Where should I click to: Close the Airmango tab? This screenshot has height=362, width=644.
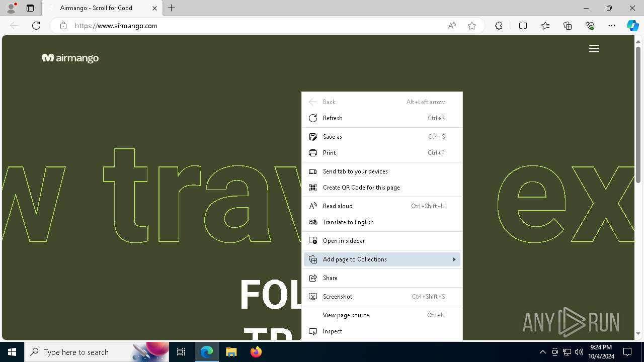[x=154, y=8]
